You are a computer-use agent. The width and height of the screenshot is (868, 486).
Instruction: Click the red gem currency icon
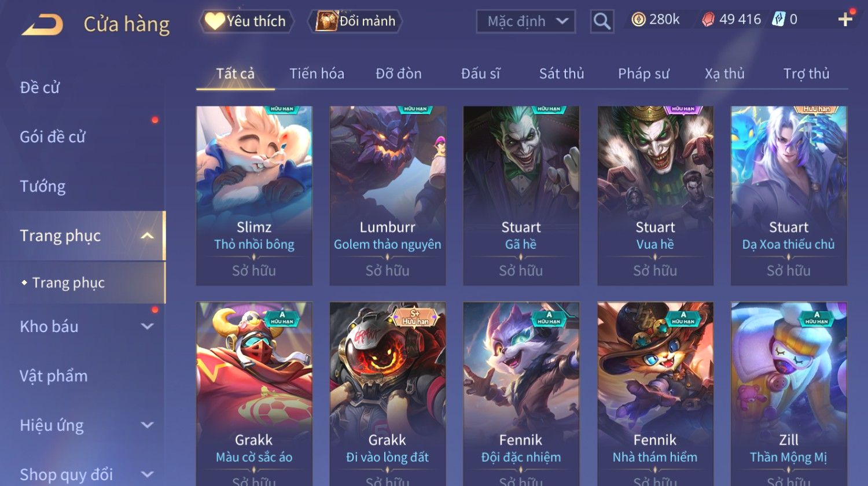point(708,20)
